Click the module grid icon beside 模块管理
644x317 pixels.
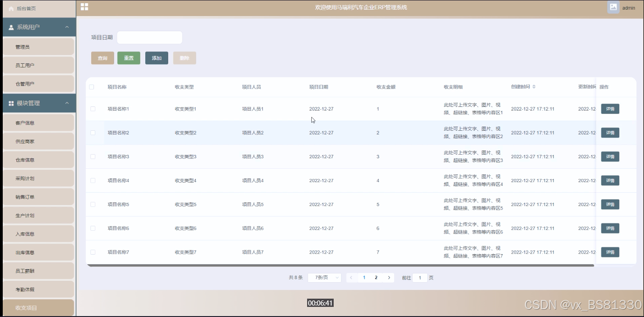tap(11, 104)
